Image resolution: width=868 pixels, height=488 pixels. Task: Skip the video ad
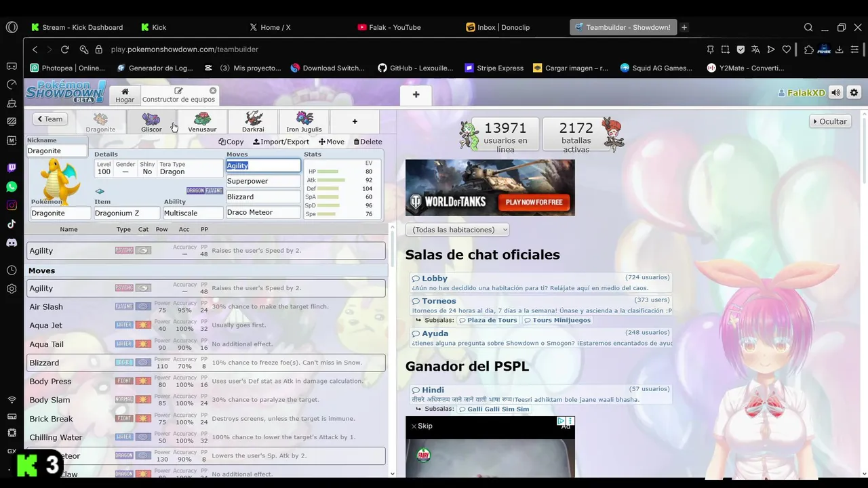[422, 426]
